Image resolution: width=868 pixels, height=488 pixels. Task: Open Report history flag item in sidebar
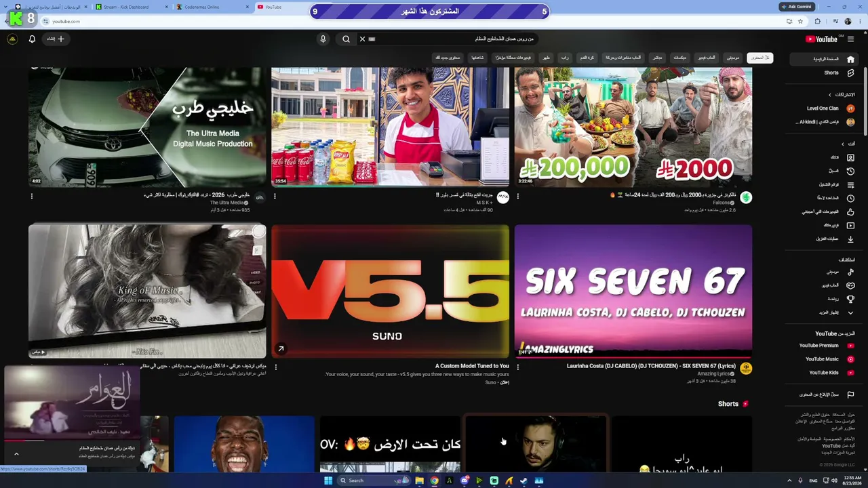(825, 394)
